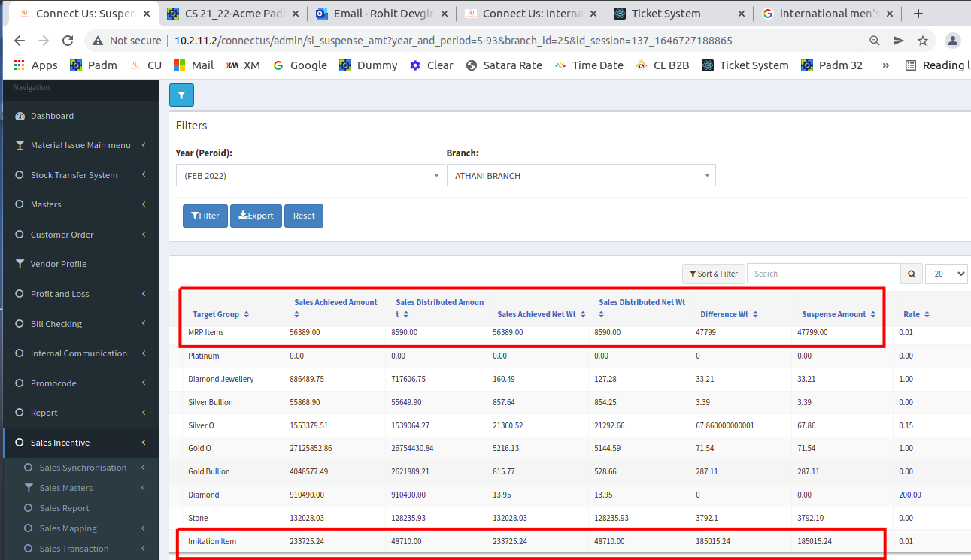Expand Internal Communication menu
The height and width of the screenshot is (560, 971).
point(79,353)
